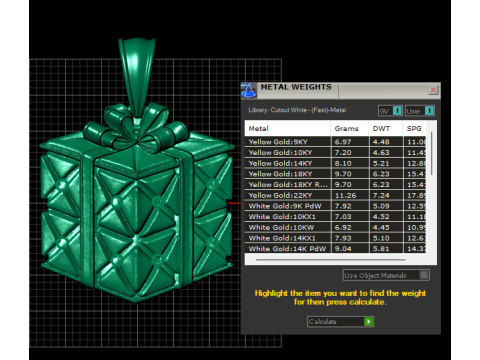Toggle the GV switch

point(390,111)
